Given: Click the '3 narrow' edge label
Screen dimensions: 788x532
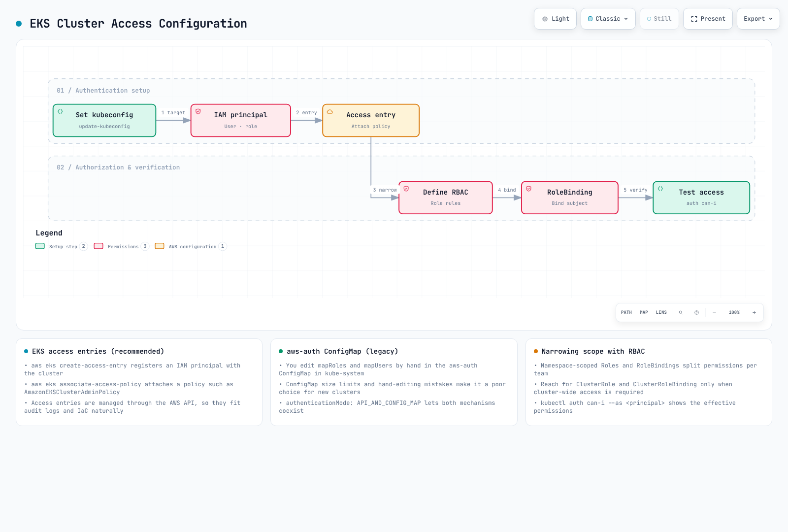Looking at the screenshot, I should coord(385,190).
